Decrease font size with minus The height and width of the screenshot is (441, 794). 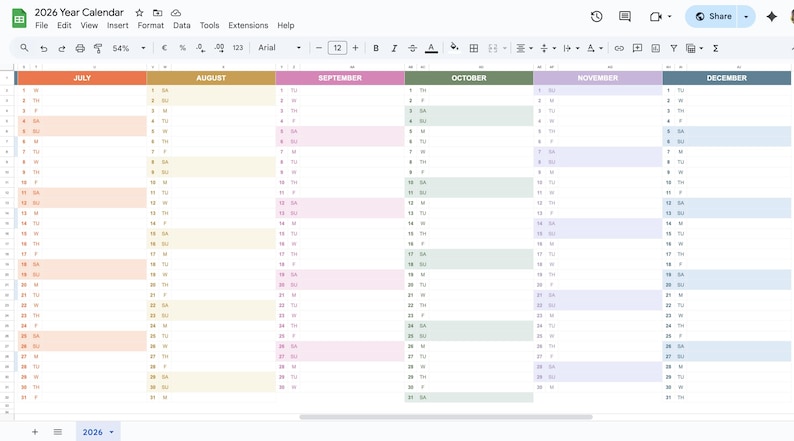[319, 48]
